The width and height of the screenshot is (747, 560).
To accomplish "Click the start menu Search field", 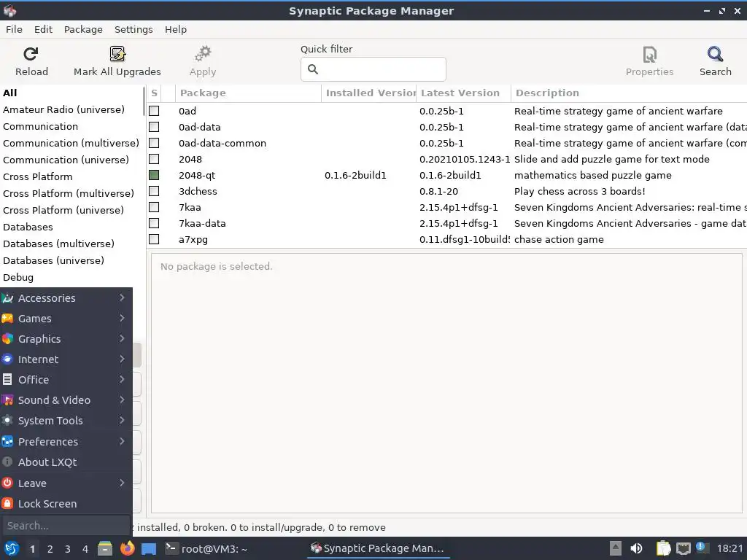I will [x=66, y=526].
